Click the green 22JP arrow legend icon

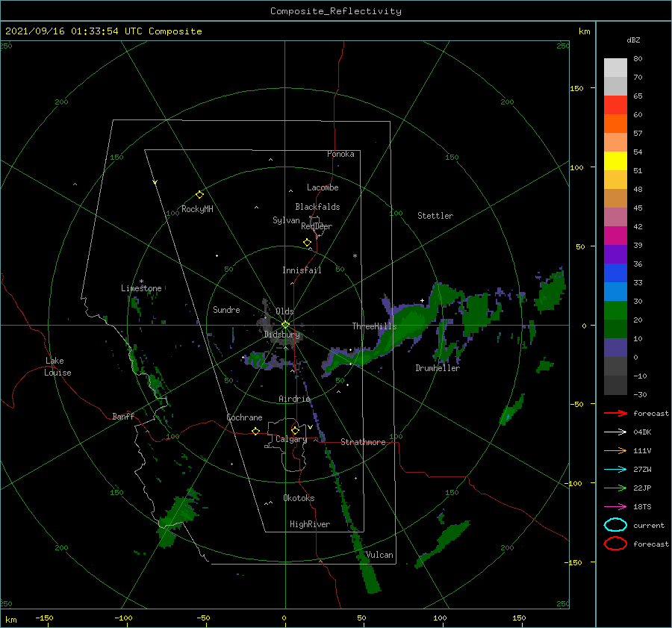[x=615, y=488]
